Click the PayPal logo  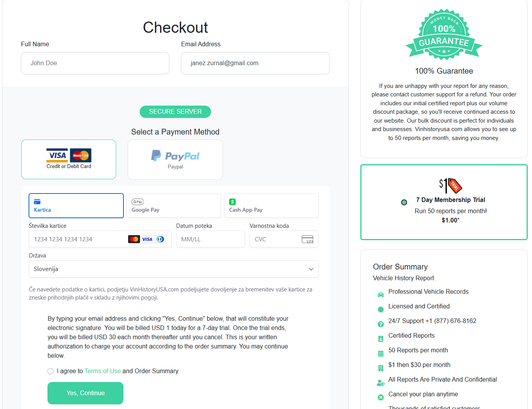(175, 156)
